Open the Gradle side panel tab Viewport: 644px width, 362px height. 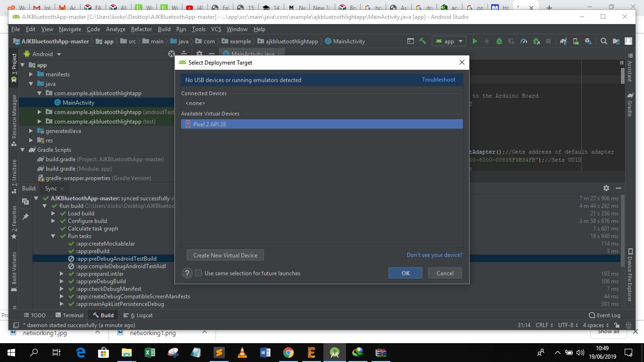[x=630, y=105]
